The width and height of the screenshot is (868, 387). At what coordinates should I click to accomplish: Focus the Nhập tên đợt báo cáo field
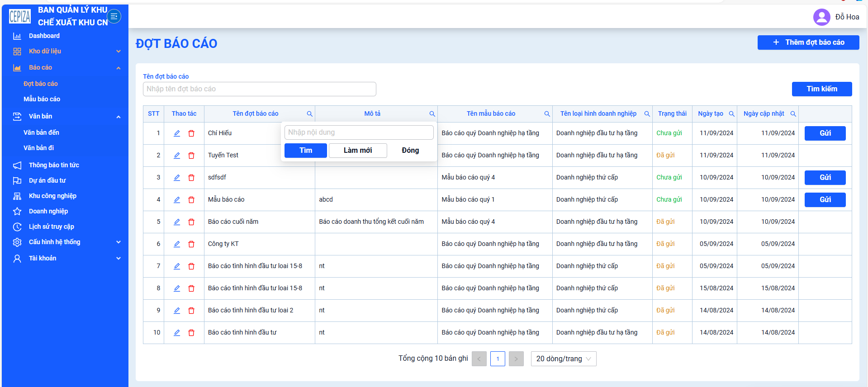pyautogui.click(x=260, y=89)
